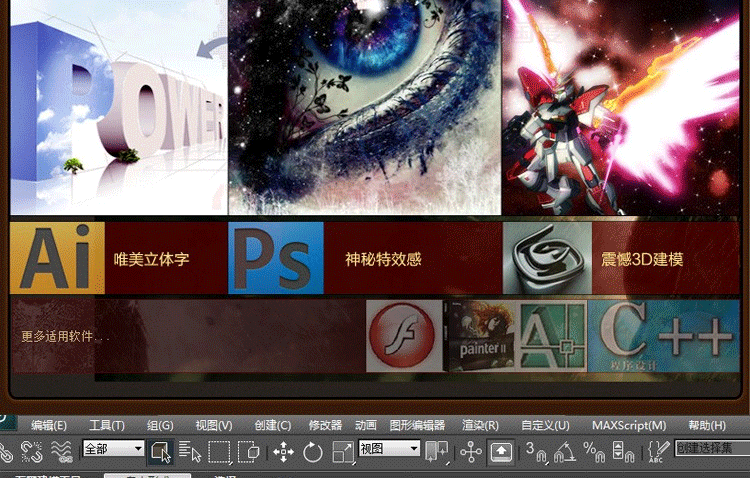The width and height of the screenshot is (750, 478).
Task: Open the 图形编辑器 menu
Action: (417, 425)
